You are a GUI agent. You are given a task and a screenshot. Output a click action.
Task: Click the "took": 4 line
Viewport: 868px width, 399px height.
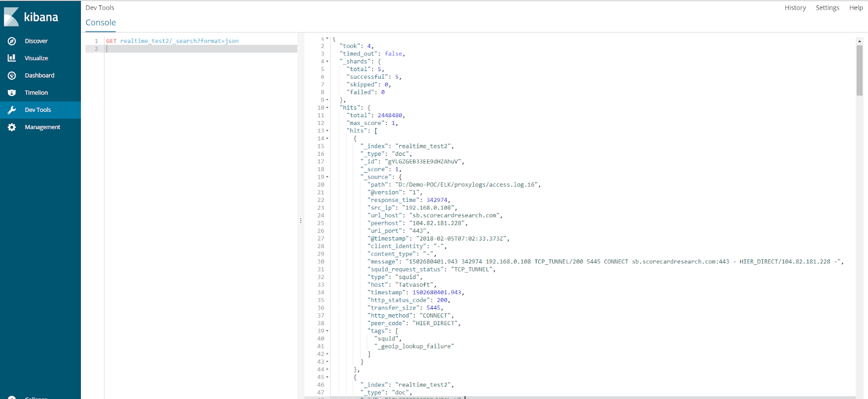pos(357,46)
